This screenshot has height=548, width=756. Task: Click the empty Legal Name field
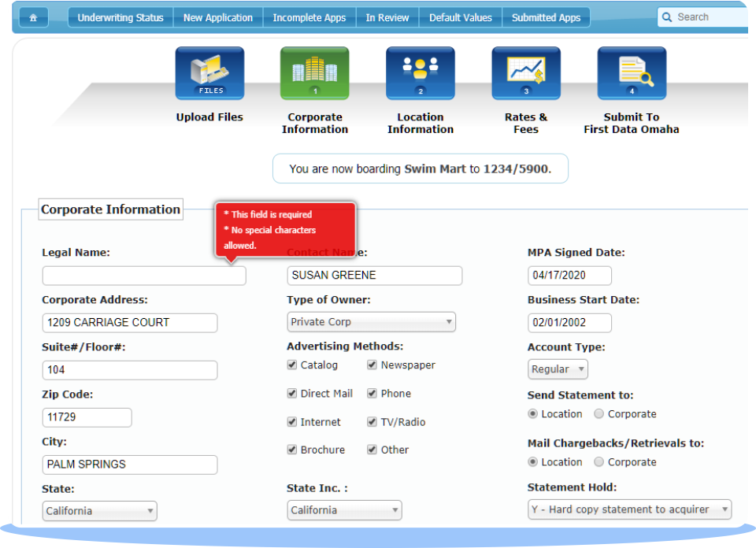pos(144,276)
